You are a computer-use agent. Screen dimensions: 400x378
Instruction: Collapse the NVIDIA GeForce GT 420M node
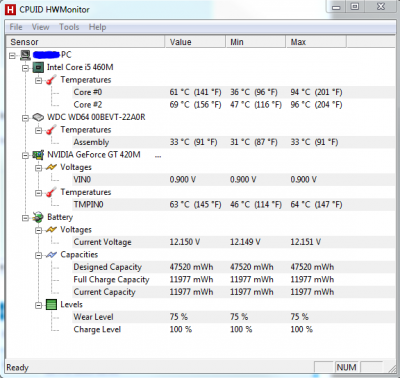pos(25,155)
